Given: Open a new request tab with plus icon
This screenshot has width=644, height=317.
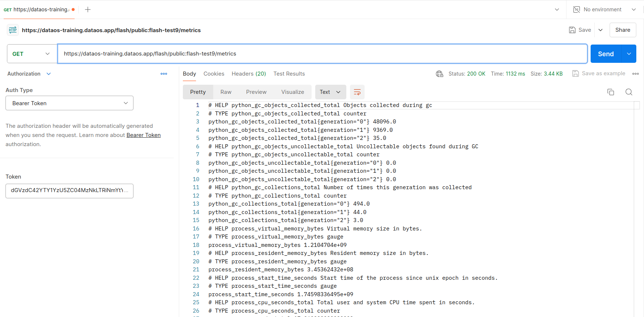Looking at the screenshot, I should pyautogui.click(x=88, y=9).
